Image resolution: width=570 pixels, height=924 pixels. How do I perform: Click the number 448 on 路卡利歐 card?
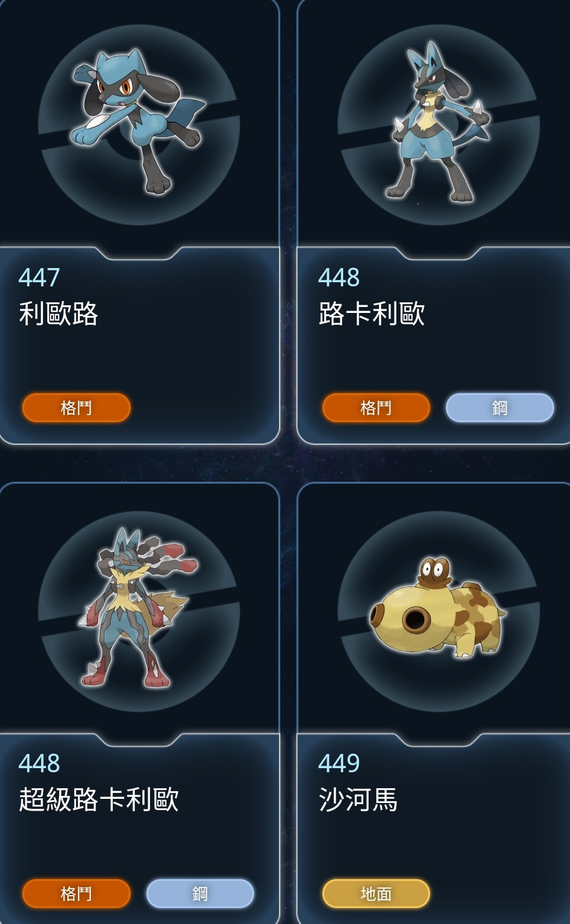point(339,277)
